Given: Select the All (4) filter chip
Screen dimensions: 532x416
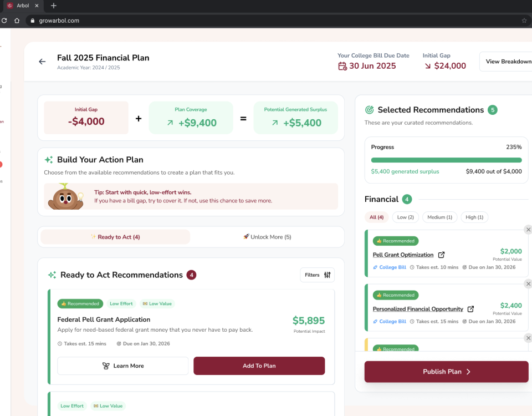Looking at the screenshot, I should [376, 217].
